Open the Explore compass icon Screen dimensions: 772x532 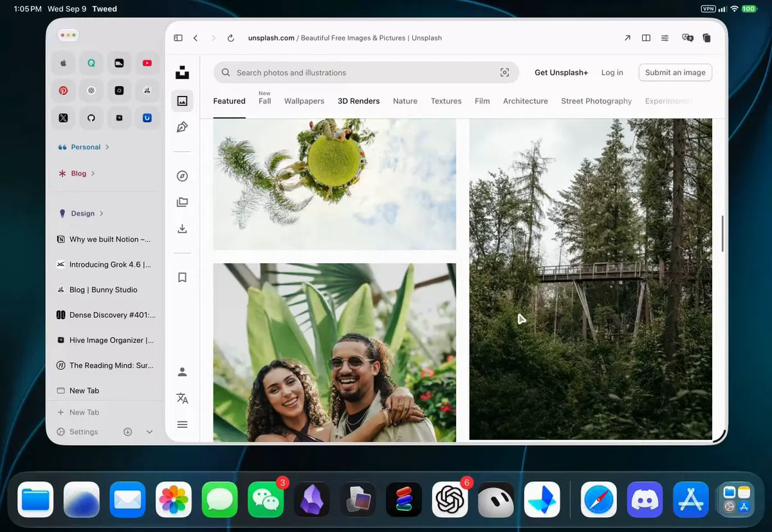click(182, 176)
